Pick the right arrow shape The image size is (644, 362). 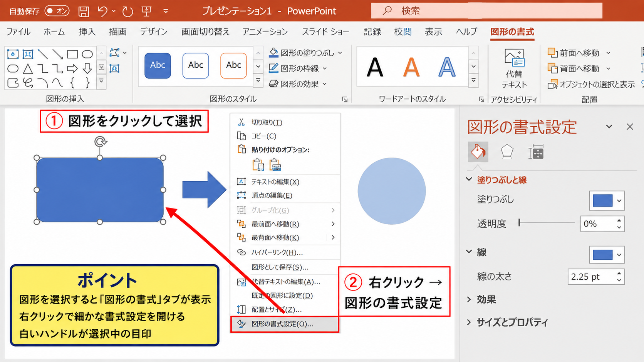pos(72,69)
